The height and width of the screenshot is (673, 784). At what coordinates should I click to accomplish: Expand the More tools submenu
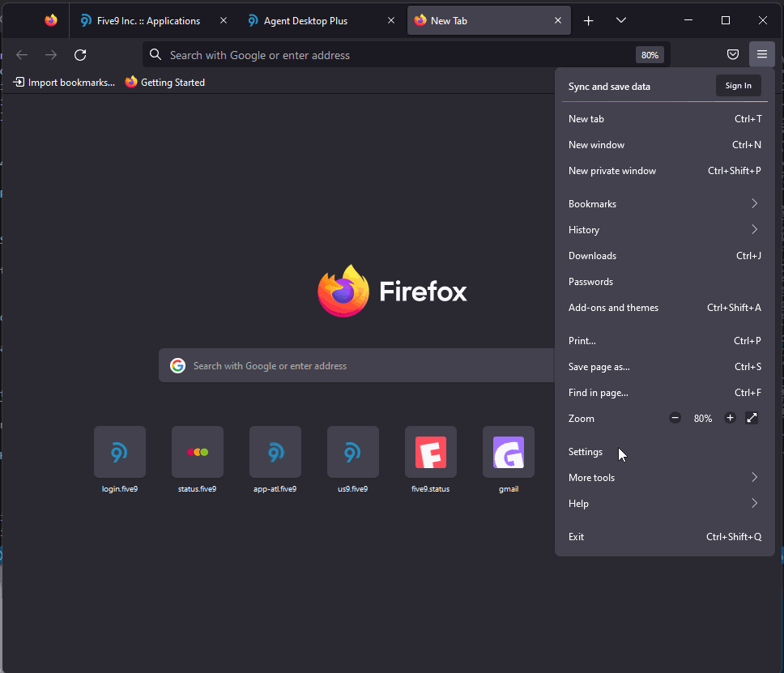click(x=664, y=478)
